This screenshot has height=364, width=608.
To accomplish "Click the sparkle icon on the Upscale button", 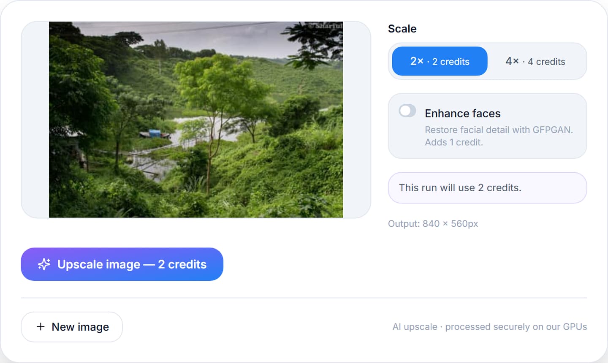I will [x=44, y=264].
